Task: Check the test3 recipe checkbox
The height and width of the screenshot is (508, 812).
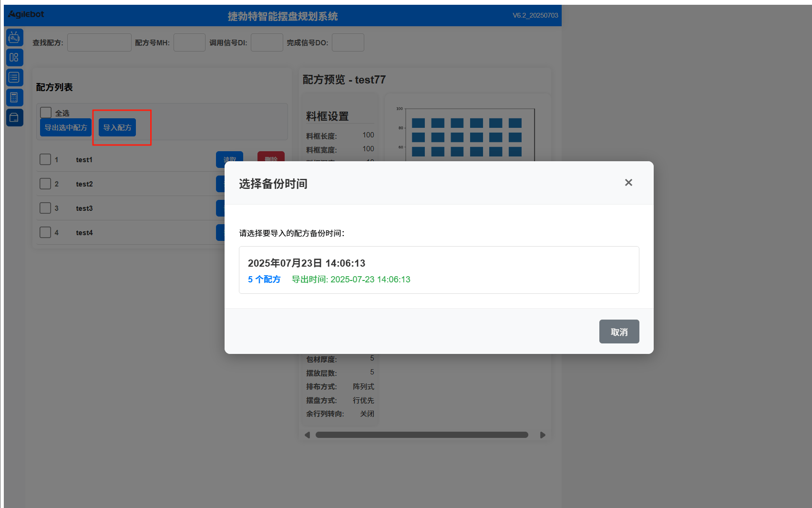Action: 45,208
